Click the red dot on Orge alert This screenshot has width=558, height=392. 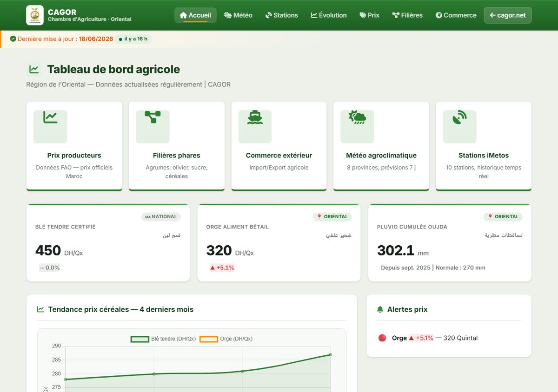(x=382, y=338)
